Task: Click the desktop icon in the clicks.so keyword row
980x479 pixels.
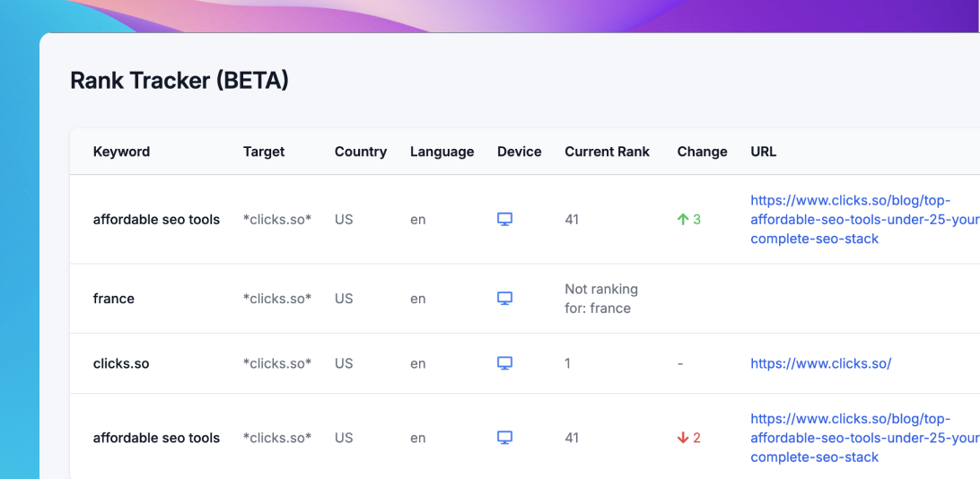Action: click(x=504, y=363)
